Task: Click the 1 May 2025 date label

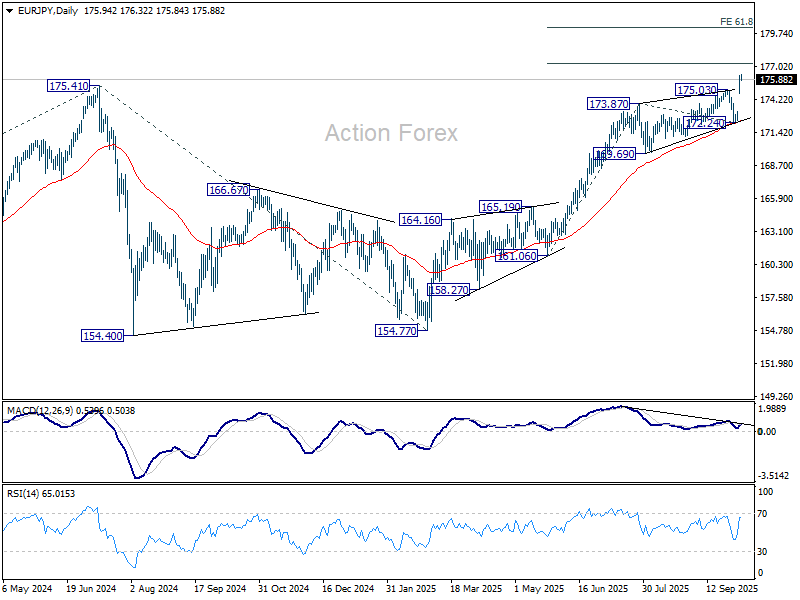Action: (539, 588)
